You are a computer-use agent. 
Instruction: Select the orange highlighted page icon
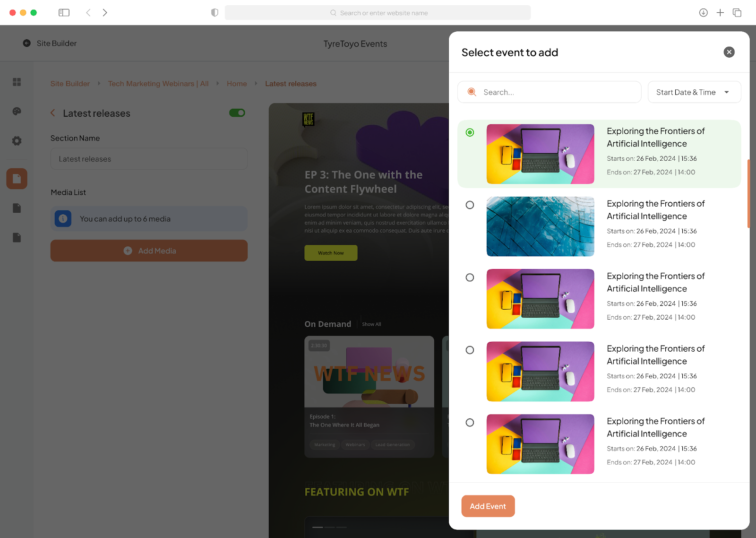(17, 179)
